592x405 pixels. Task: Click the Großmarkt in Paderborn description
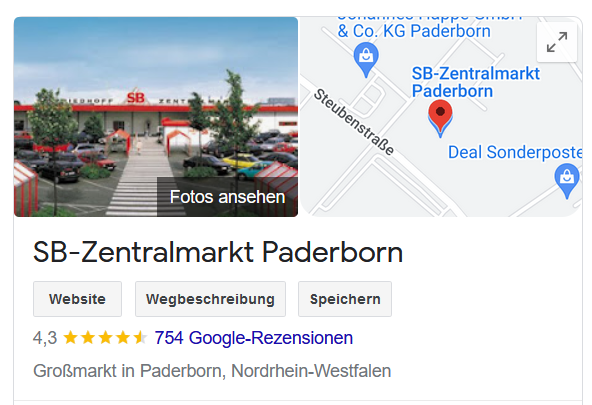coord(212,371)
